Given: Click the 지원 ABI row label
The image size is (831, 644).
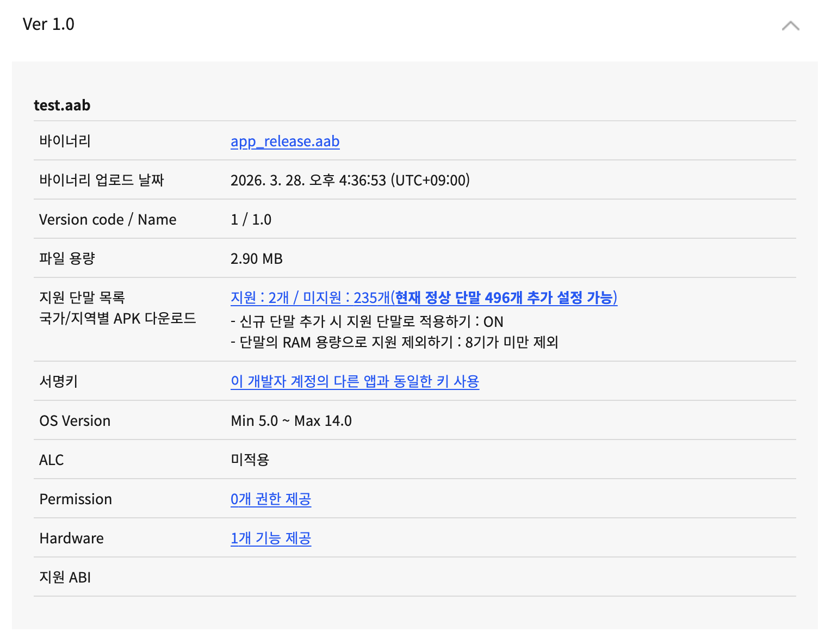Looking at the screenshot, I should 65,577.
